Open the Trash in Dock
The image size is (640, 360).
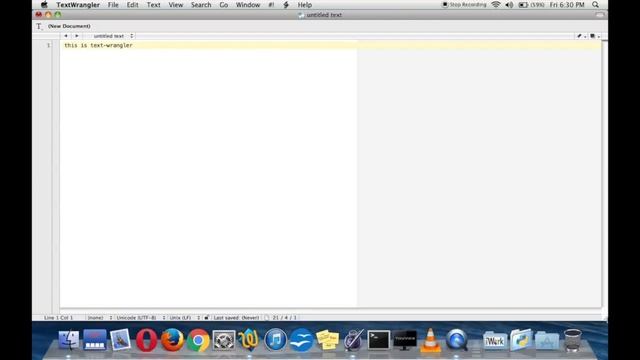573,340
